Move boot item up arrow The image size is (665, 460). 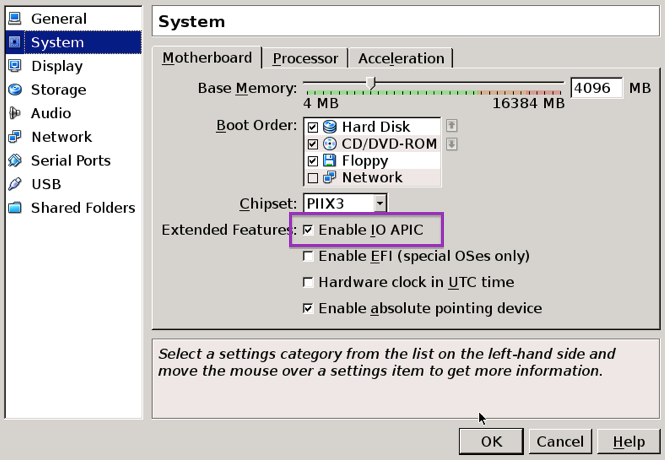[451, 126]
